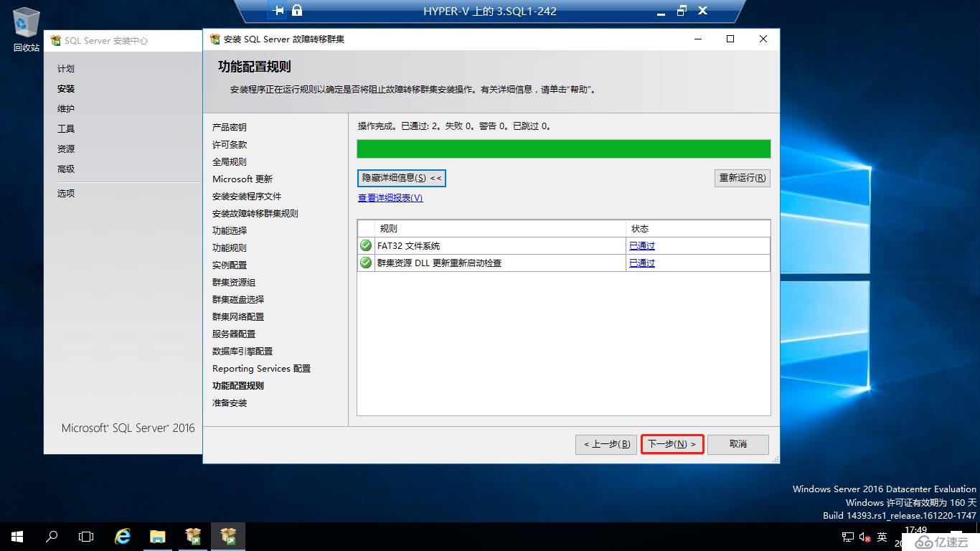Open File Explorer from the taskbar
Image resolution: width=980 pixels, height=551 pixels.
point(158,536)
